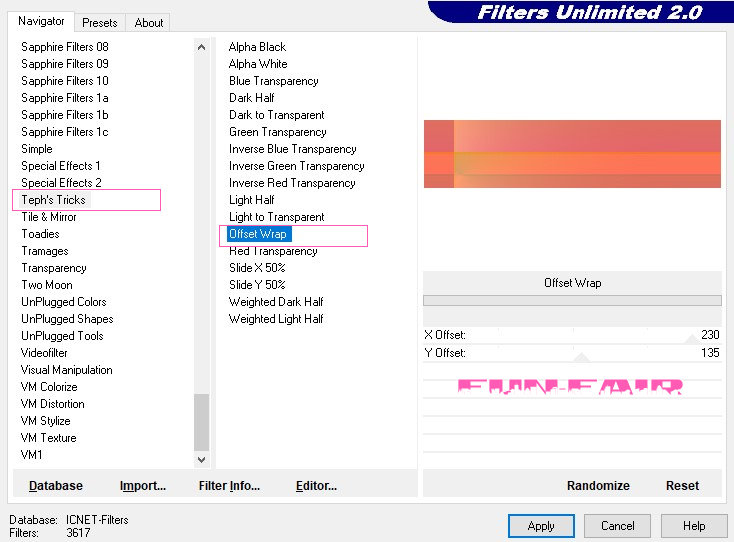Click Import... to add filters
Screen dimensions: 734x542
click(143, 486)
